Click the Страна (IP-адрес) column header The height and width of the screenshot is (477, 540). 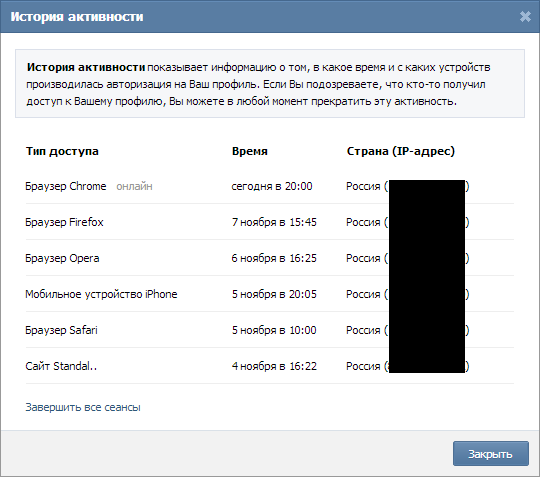[x=401, y=151]
